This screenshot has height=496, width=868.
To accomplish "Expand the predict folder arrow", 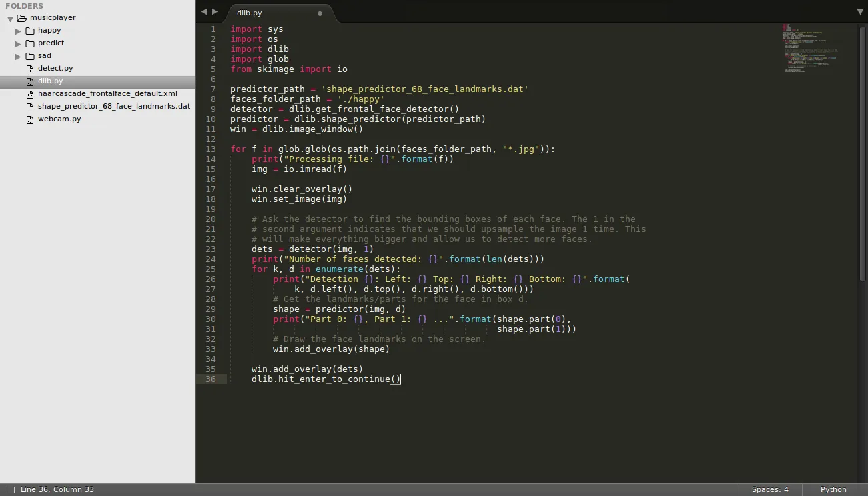I will point(18,43).
